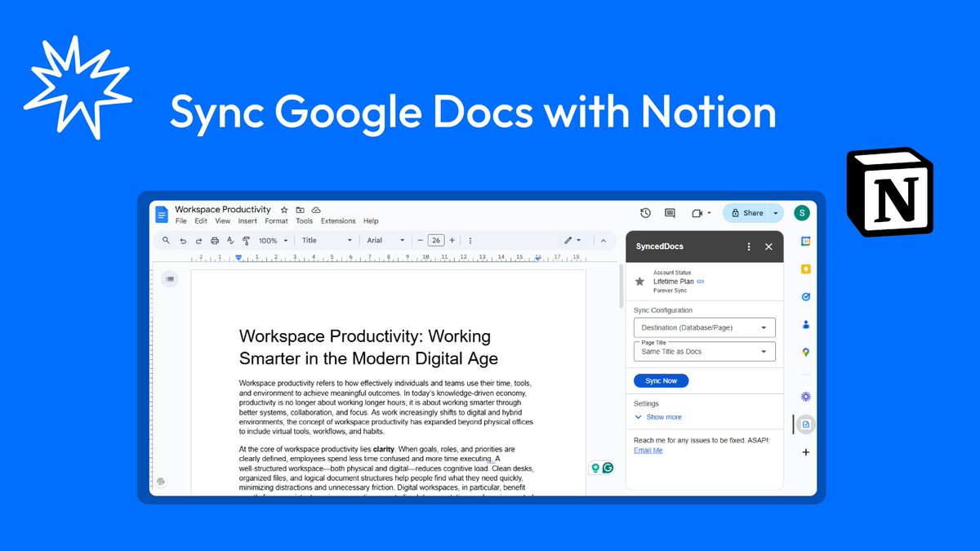Open the zoom 100% dropdown
This screenshot has height=551, width=980.
tap(274, 241)
